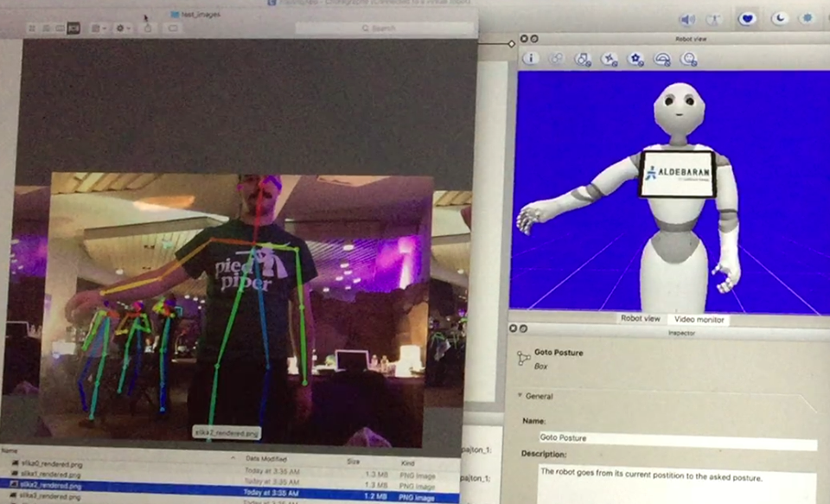Click the Finder Search field
The image size is (830, 504).
[384, 28]
